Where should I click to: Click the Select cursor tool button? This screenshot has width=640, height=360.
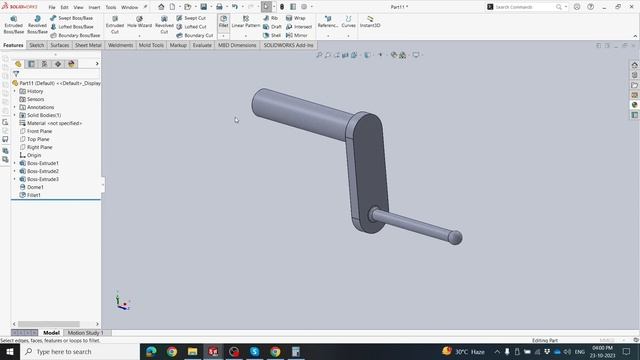coord(266,7)
